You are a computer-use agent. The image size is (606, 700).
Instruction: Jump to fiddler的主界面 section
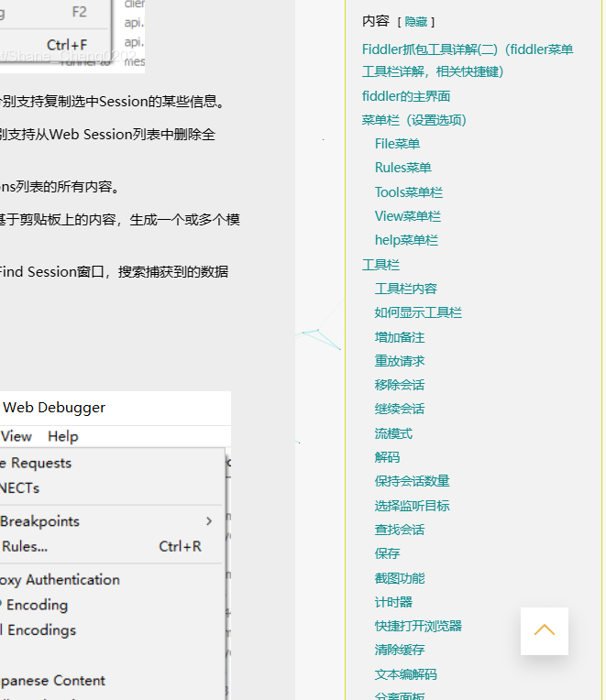pyautogui.click(x=406, y=96)
